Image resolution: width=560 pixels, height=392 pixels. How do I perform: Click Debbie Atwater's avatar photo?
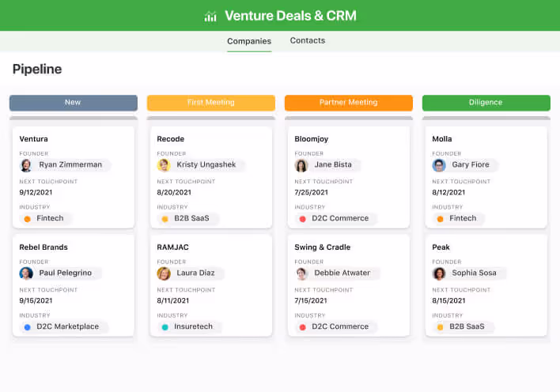click(301, 273)
